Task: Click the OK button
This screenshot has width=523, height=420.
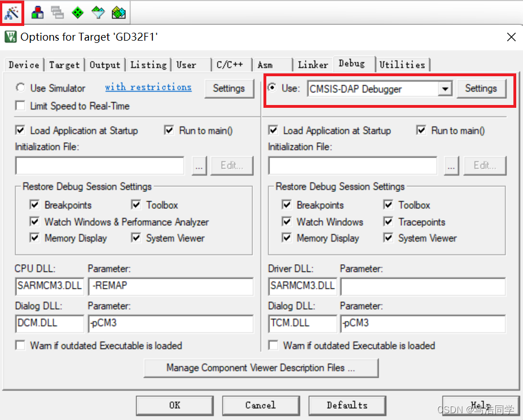Action: pos(175,405)
